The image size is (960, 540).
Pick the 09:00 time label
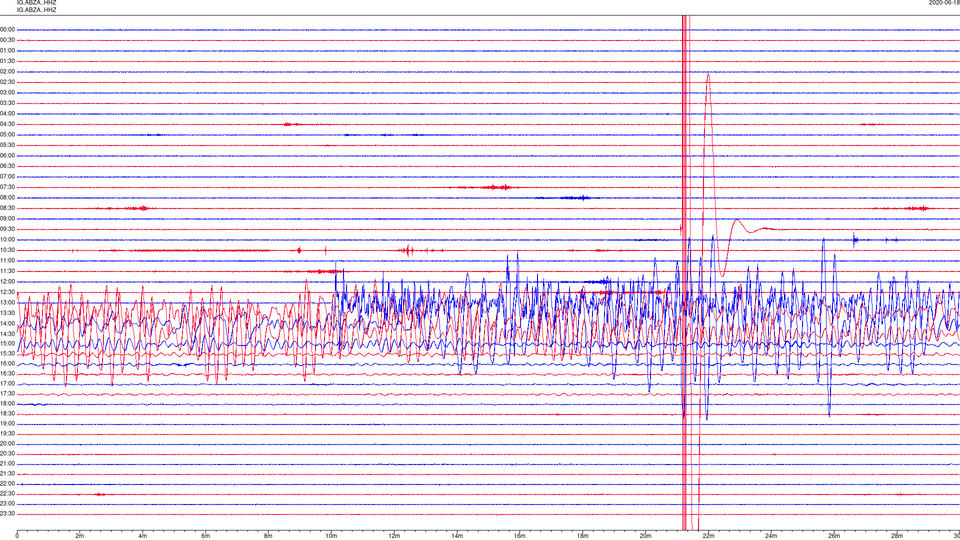(7, 219)
